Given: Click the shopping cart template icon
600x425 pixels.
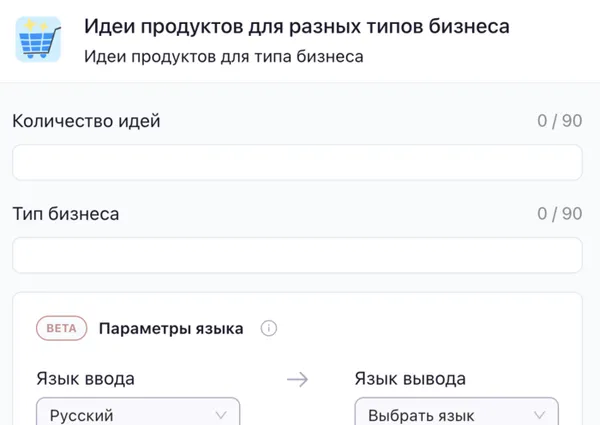Looking at the screenshot, I should [x=39, y=39].
